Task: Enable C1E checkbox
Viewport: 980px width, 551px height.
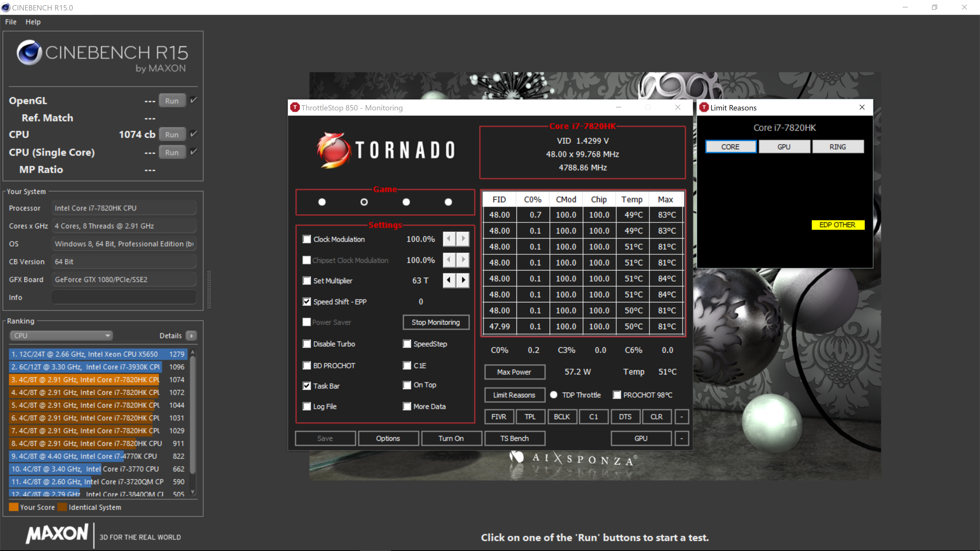Action: 407,366
